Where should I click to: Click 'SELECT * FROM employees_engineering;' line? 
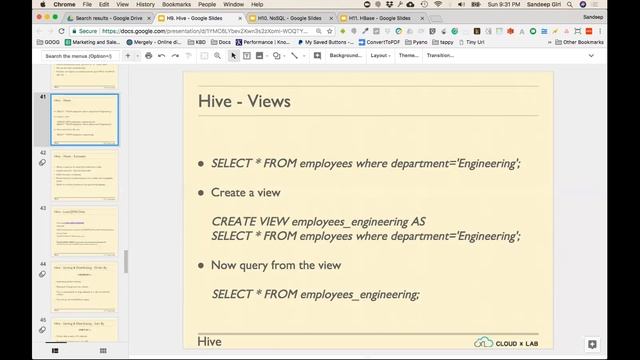coord(316,294)
